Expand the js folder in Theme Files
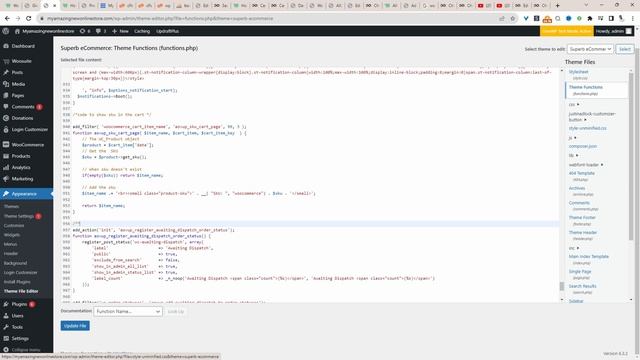 [x=576, y=138]
